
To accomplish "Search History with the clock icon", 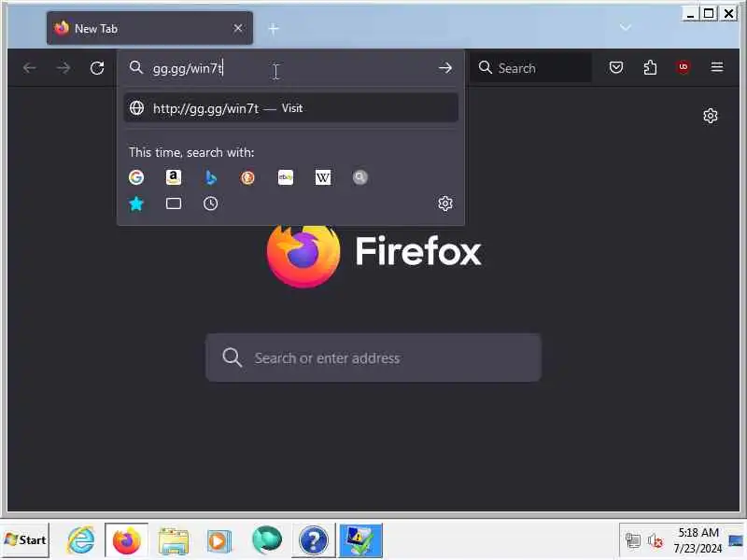I will 211,203.
